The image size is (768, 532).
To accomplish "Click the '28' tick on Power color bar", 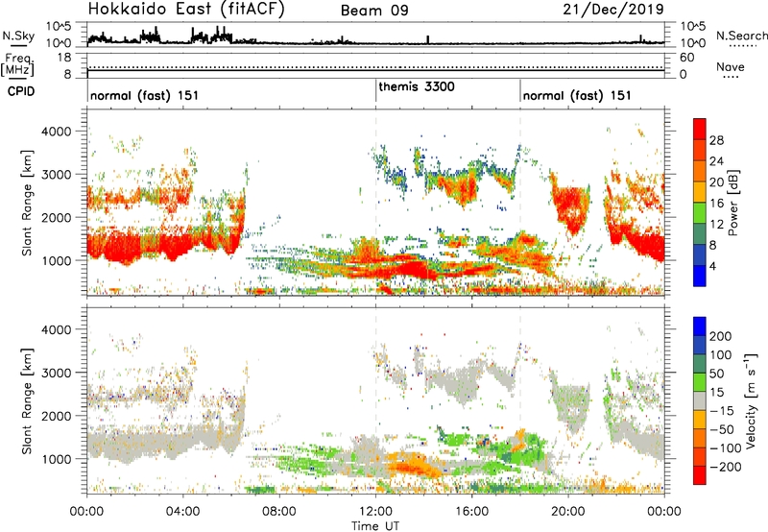I will click(x=716, y=140).
